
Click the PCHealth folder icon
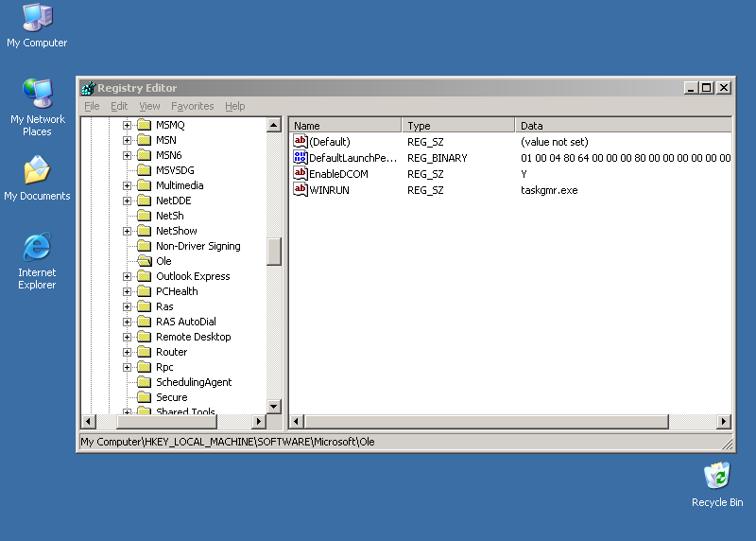click(145, 291)
